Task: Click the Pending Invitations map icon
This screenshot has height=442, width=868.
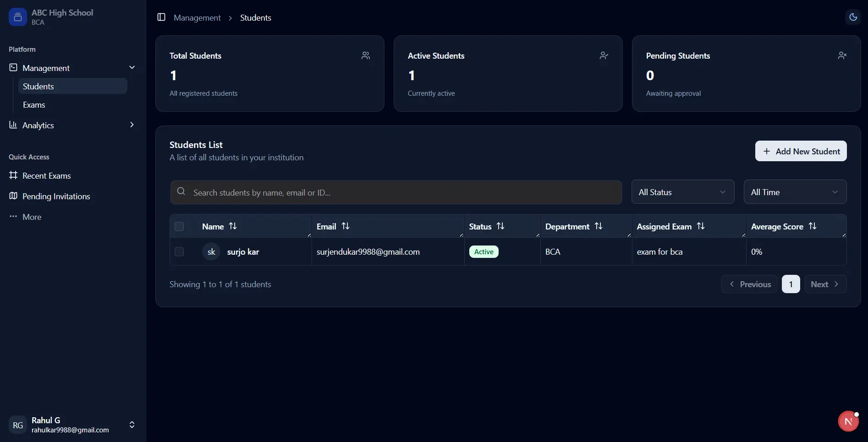Action: click(x=13, y=196)
